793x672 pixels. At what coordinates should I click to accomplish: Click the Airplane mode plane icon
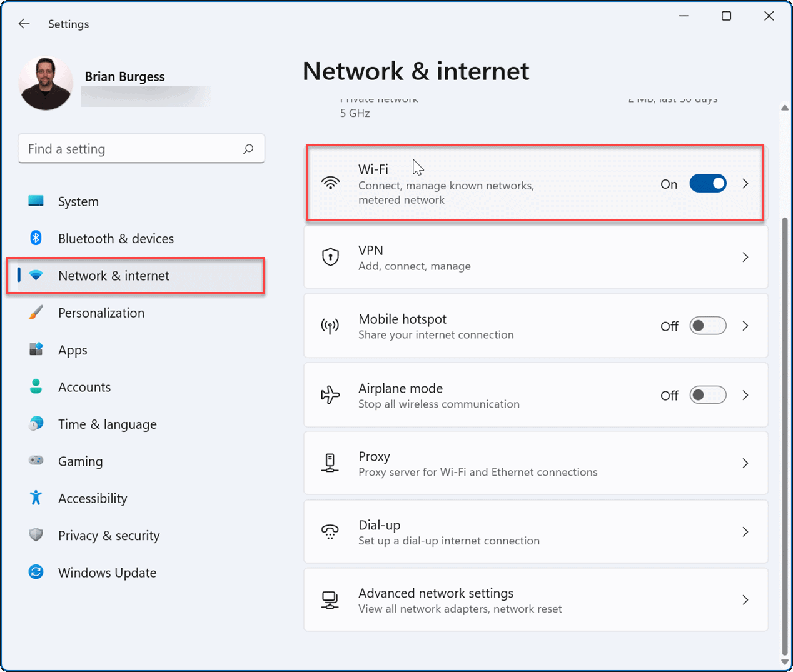[x=330, y=395]
